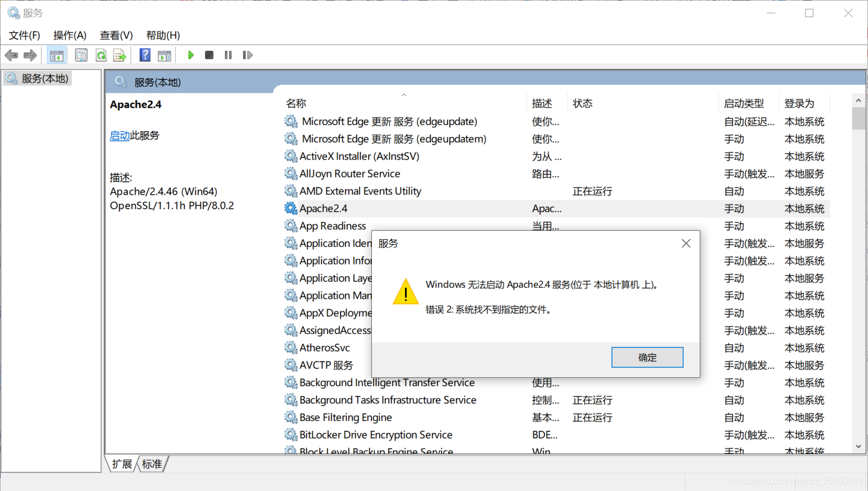Select Base Filtering Engine service name
The height and width of the screenshot is (491, 868).
[345, 417]
